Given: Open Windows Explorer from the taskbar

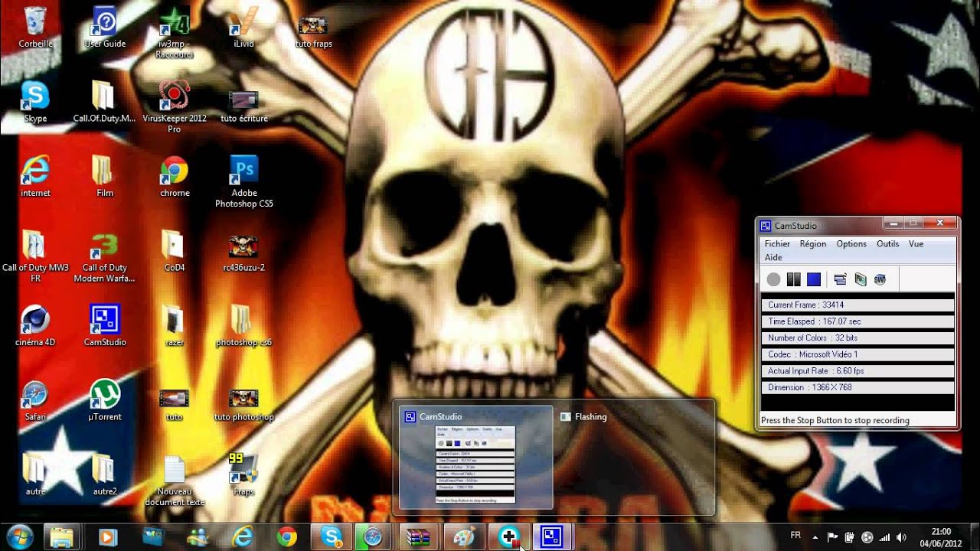Looking at the screenshot, I should [x=62, y=537].
